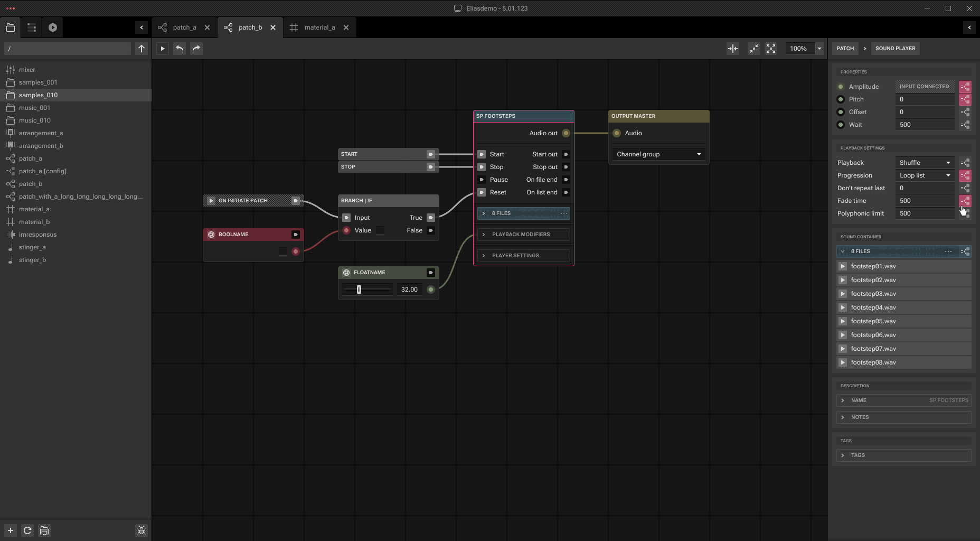980x541 pixels.
Task: Open the zoom percentage dropdown
Action: tap(819, 49)
